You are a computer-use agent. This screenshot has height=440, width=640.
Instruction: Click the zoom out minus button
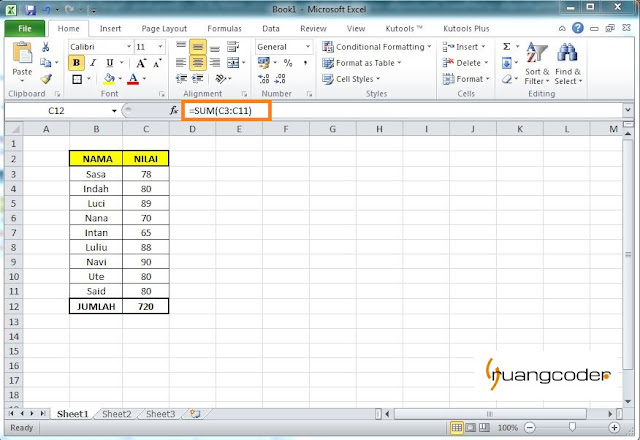pyautogui.click(x=530, y=427)
